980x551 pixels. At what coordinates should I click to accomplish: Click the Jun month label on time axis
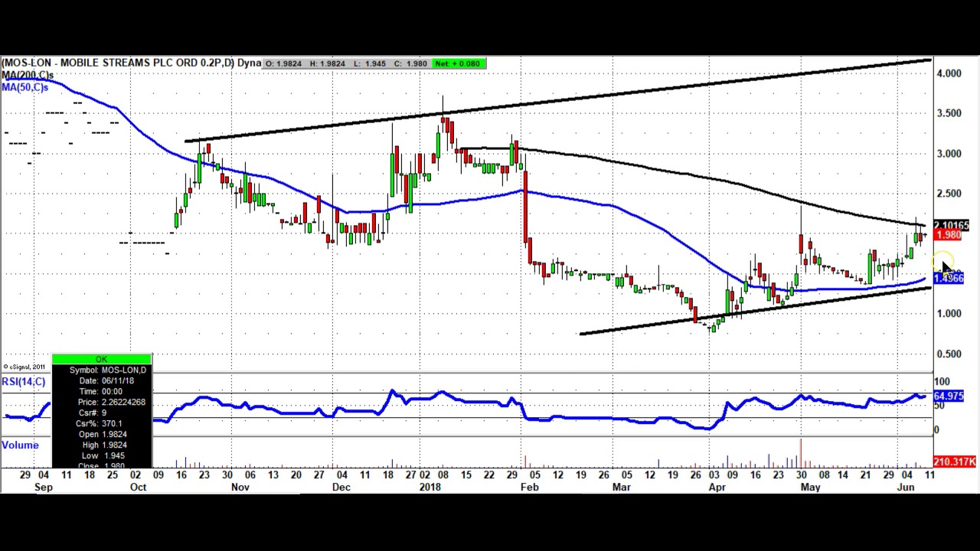click(x=906, y=487)
